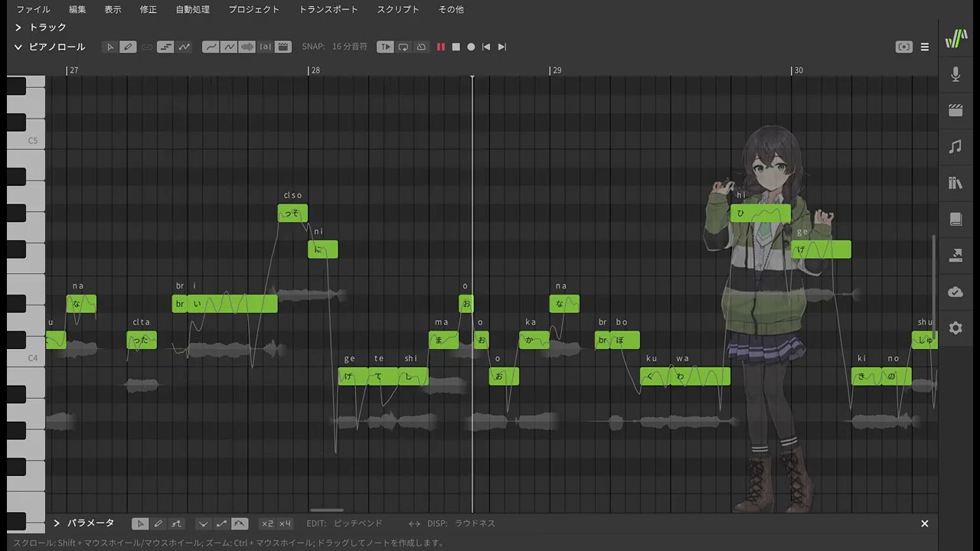Open the library books panel
This screenshot has width=980, height=551.
pyautogui.click(x=955, y=183)
